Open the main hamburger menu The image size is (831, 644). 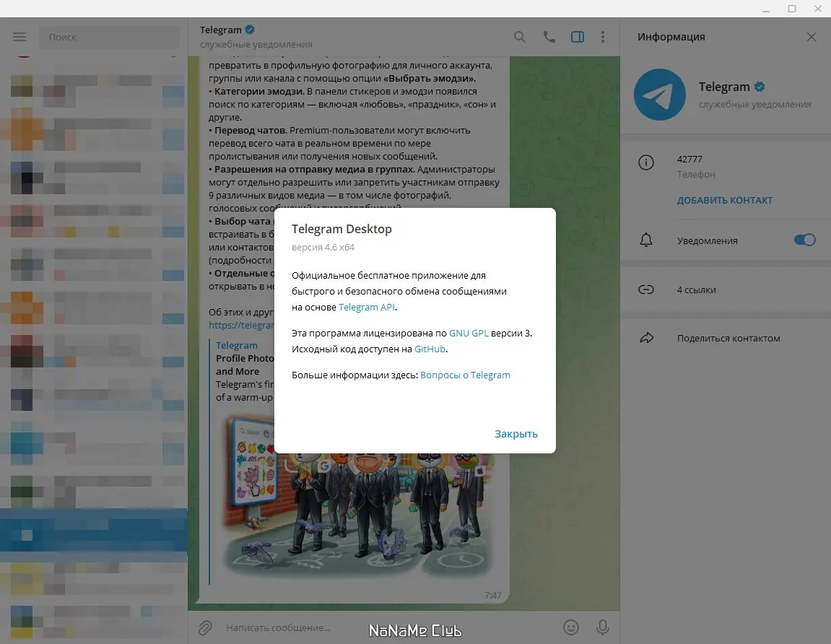point(19,36)
